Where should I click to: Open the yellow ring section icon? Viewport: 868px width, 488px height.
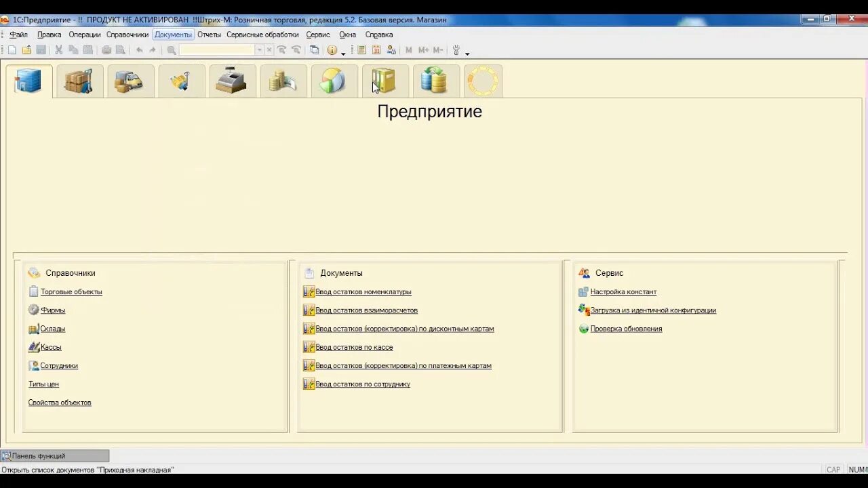483,81
